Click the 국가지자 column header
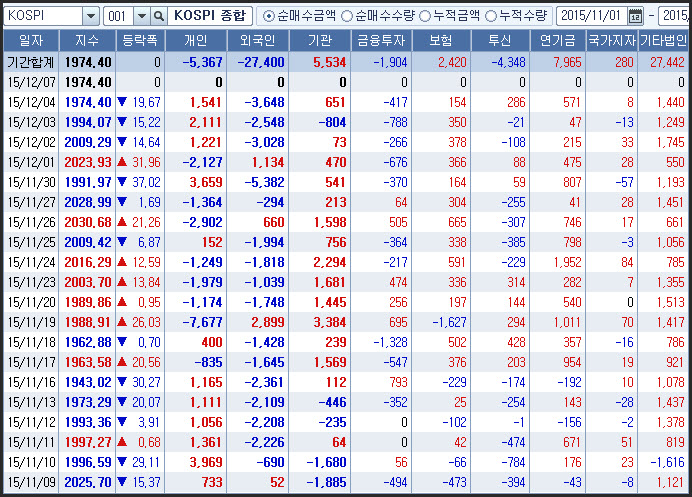Image resolution: width=692 pixels, height=497 pixels. pos(612,41)
